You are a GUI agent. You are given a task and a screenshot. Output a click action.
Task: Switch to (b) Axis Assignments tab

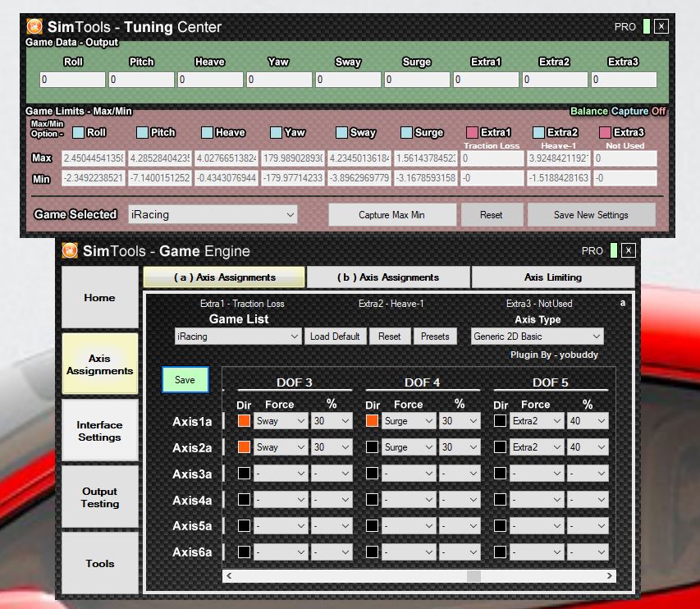coord(388,277)
